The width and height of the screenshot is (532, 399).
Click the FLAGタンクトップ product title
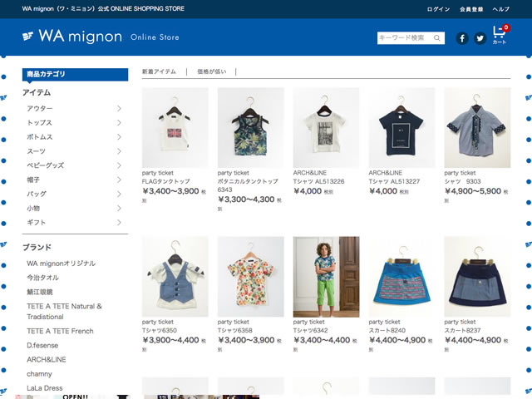166,181
